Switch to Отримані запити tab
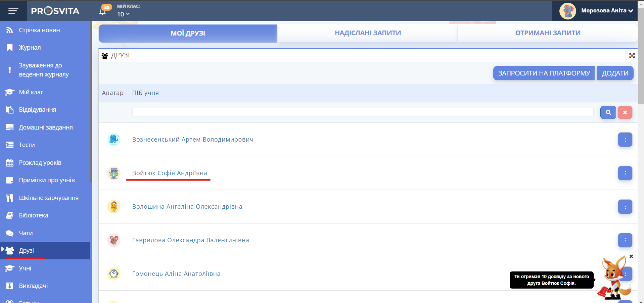Image resolution: width=644 pixels, height=303 pixels. coord(548,33)
